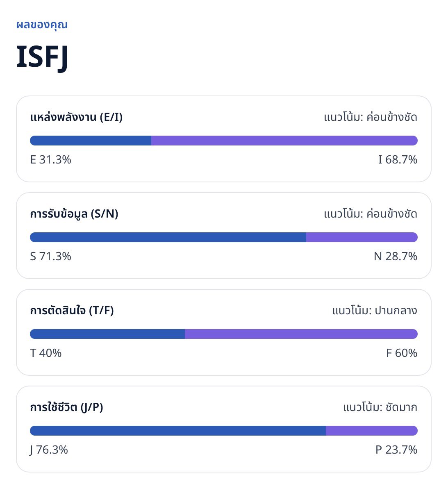Screen dimensions: 448x486
Task: Select the F 60% label
Action: pyautogui.click(x=402, y=353)
